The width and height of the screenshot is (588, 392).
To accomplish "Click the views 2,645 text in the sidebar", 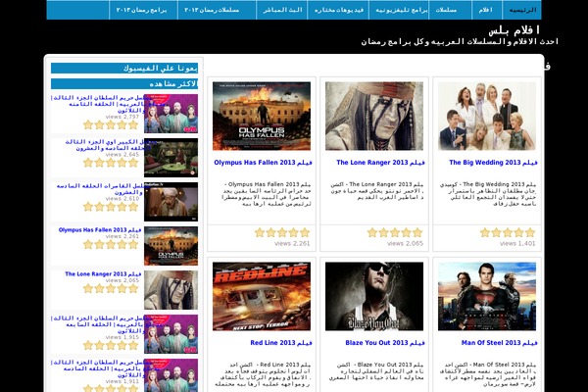I will [122, 155].
